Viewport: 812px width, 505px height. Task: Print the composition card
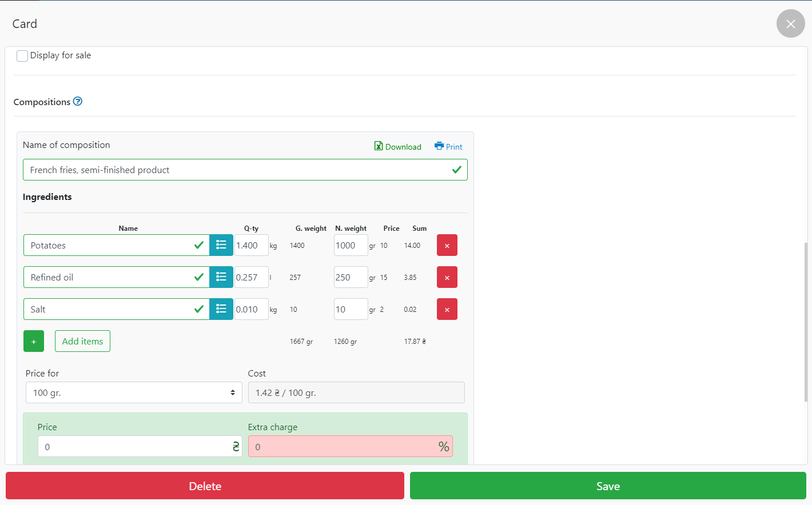448,146
